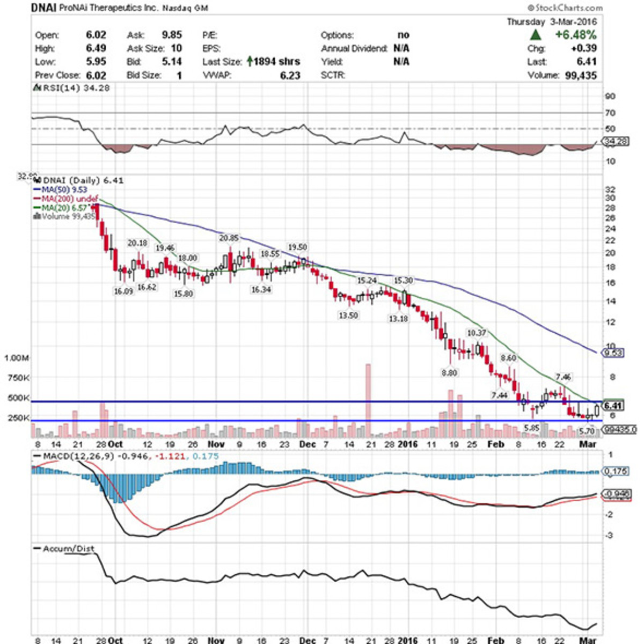Click the 10.37 price annotation

pyautogui.click(x=476, y=333)
